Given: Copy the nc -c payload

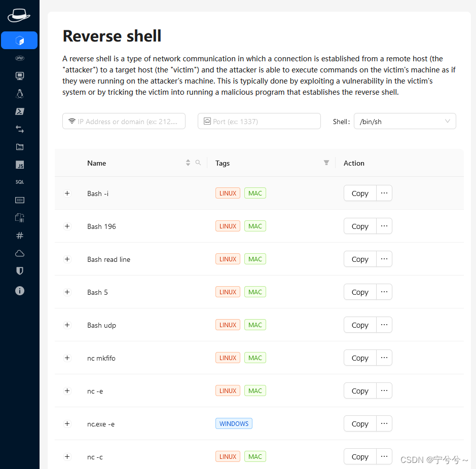Looking at the screenshot, I should pos(360,456).
